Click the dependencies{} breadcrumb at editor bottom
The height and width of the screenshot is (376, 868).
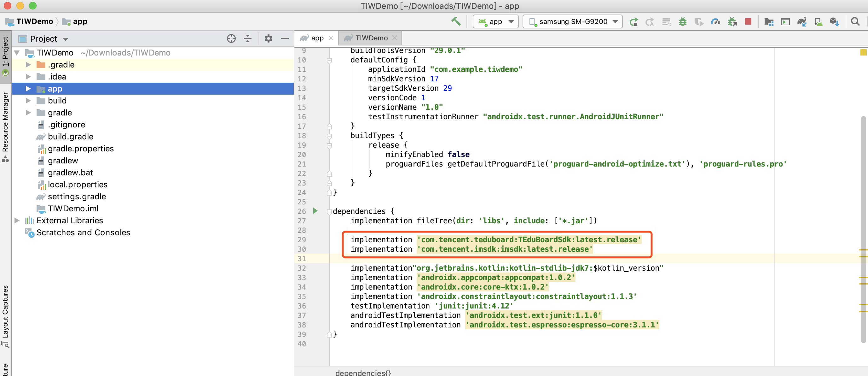click(363, 372)
